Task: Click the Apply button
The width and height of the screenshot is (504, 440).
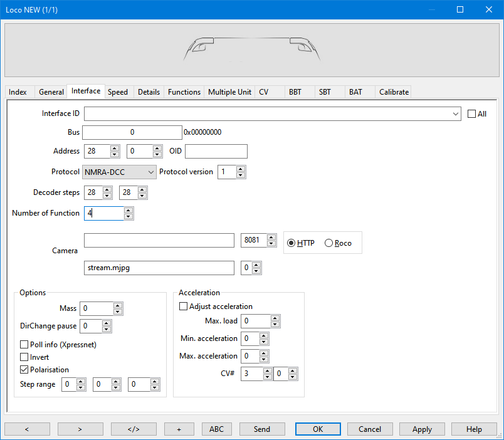Action: 422,429
